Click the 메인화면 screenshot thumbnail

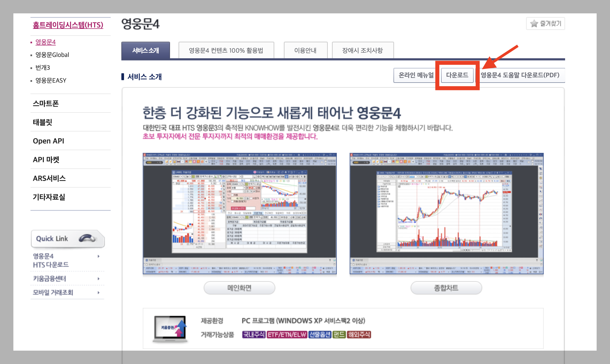240,213
